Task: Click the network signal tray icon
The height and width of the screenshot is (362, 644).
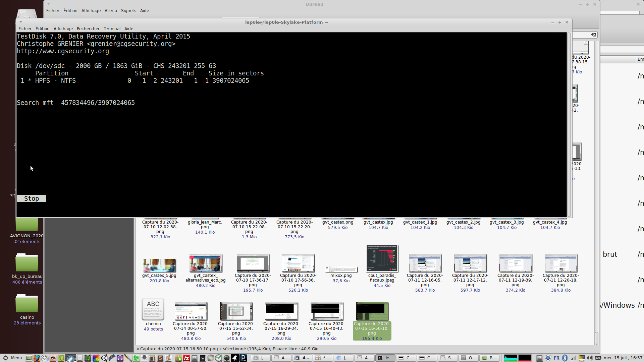Action: click(573, 358)
